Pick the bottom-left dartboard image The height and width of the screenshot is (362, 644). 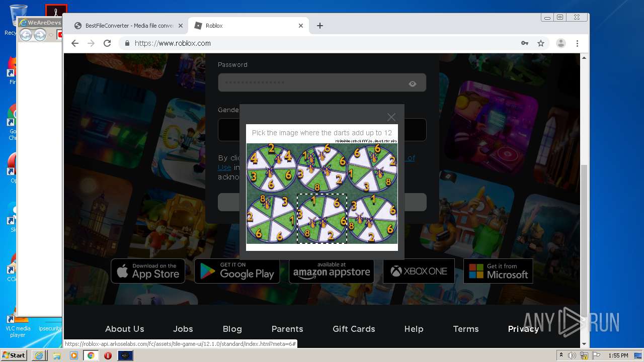(272, 219)
